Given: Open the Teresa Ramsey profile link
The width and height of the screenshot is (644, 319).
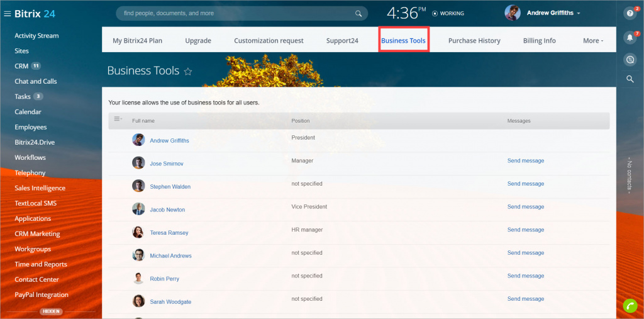Looking at the screenshot, I should [x=169, y=233].
